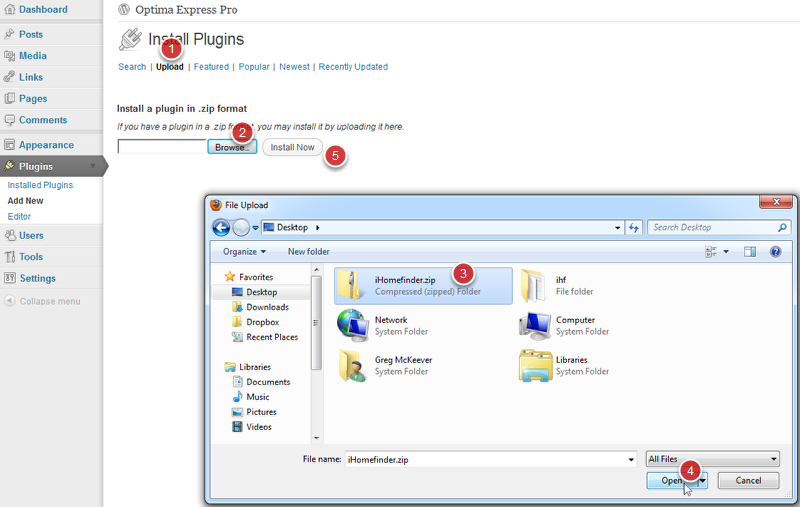The height and width of the screenshot is (507, 800).
Task: Click the Install Now button
Action: tap(292, 147)
